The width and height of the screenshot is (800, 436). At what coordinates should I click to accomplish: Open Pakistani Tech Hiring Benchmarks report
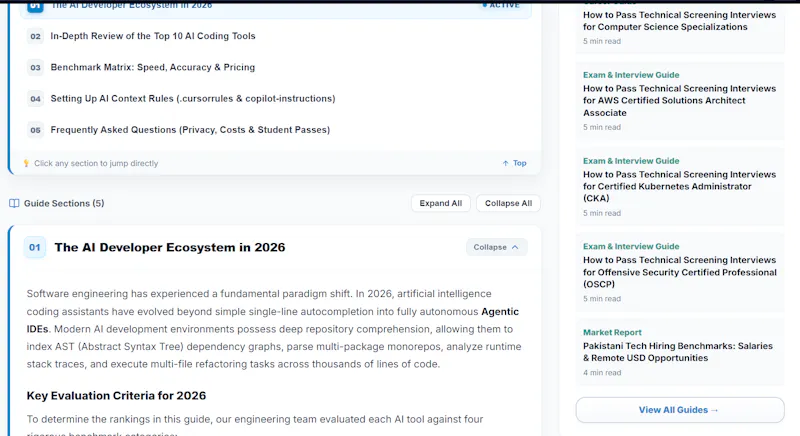pos(678,352)
